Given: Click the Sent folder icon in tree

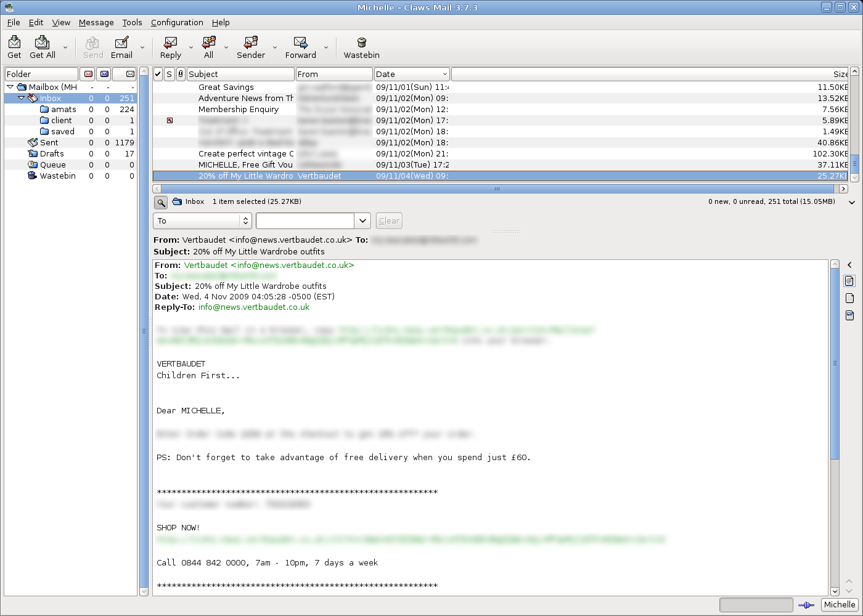Looking at the screenshot, I should (33, 142).
